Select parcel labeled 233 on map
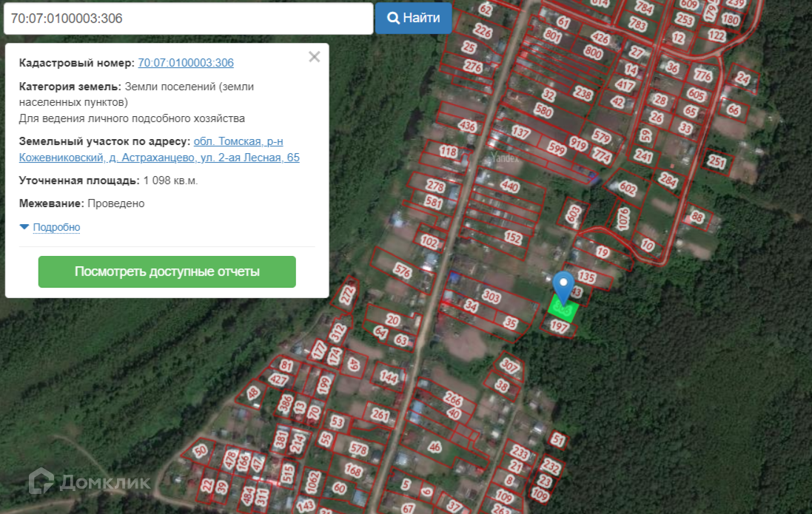Image resolution: width=812 pixels, height=514 pixels. [520, 453]
